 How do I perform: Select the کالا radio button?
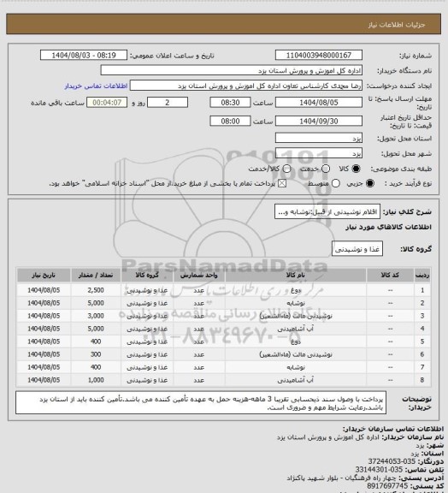coord(356,169)
